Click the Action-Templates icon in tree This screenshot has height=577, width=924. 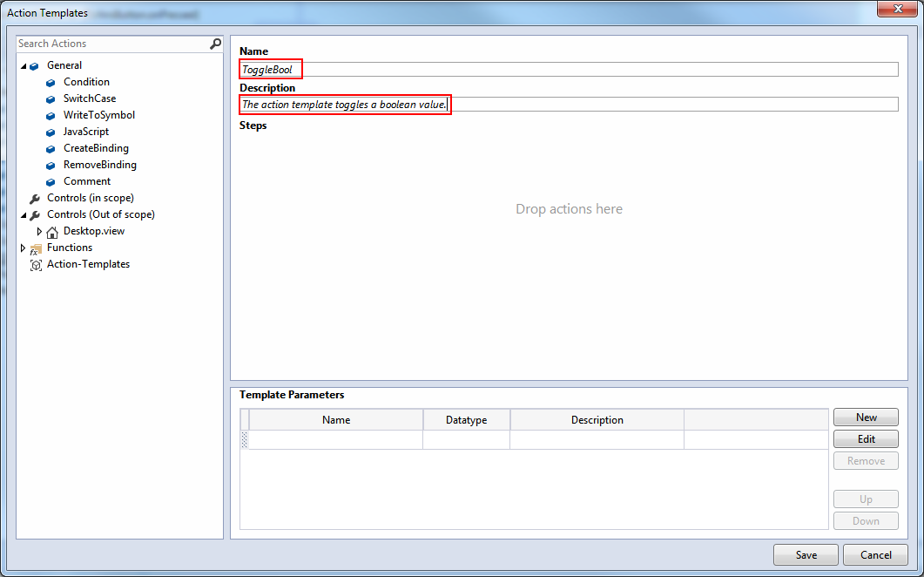pos(36,265)
